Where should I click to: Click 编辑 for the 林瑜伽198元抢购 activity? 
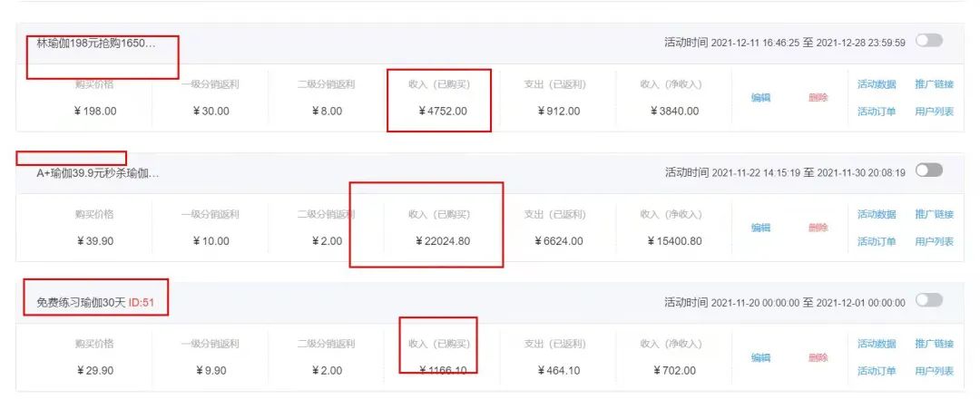[x=760, y=98]
